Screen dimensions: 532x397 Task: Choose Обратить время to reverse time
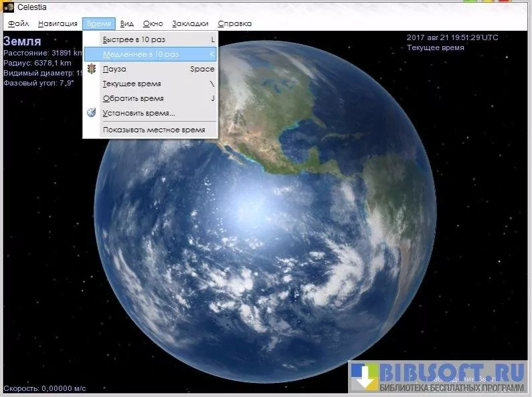pyautogui.click(x=132, y=98)
